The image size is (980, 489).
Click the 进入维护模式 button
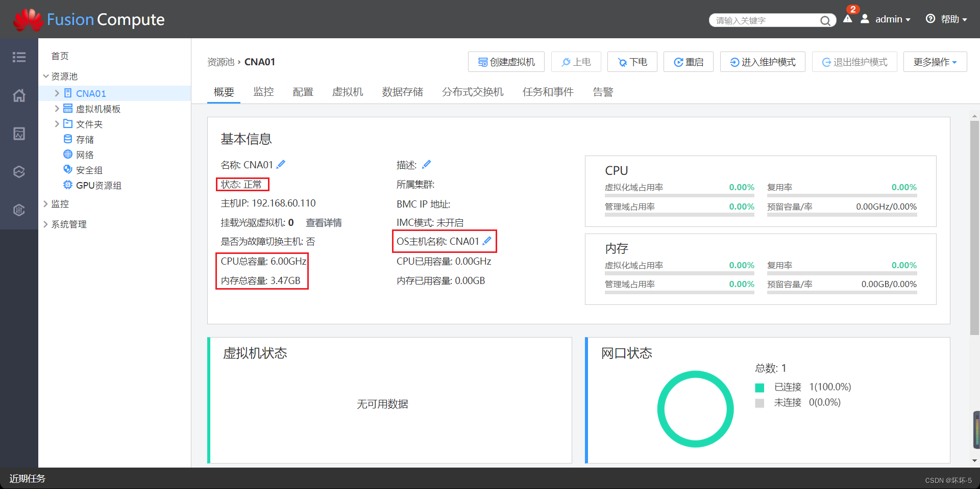coord(763,62)
